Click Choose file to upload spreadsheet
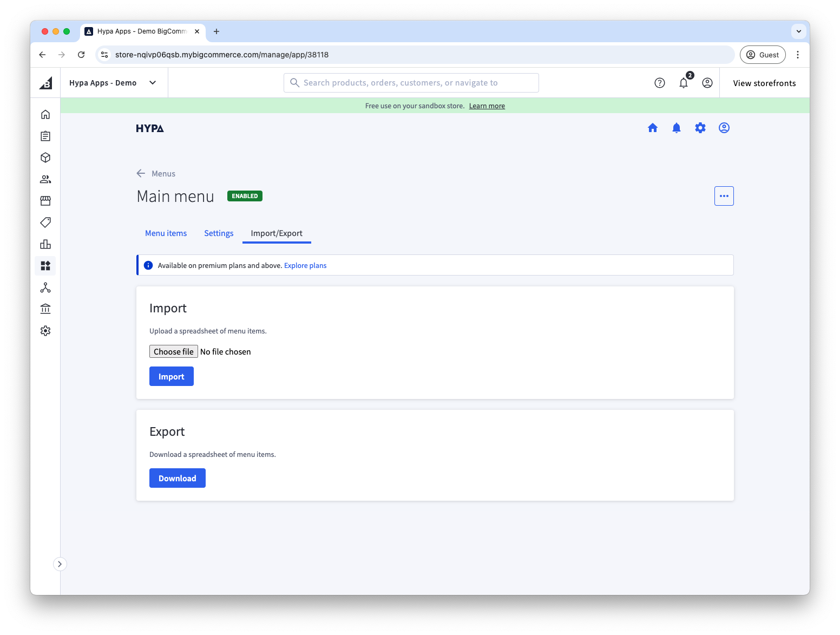Viewport: 840px width, 635px height. coord(173,352)
